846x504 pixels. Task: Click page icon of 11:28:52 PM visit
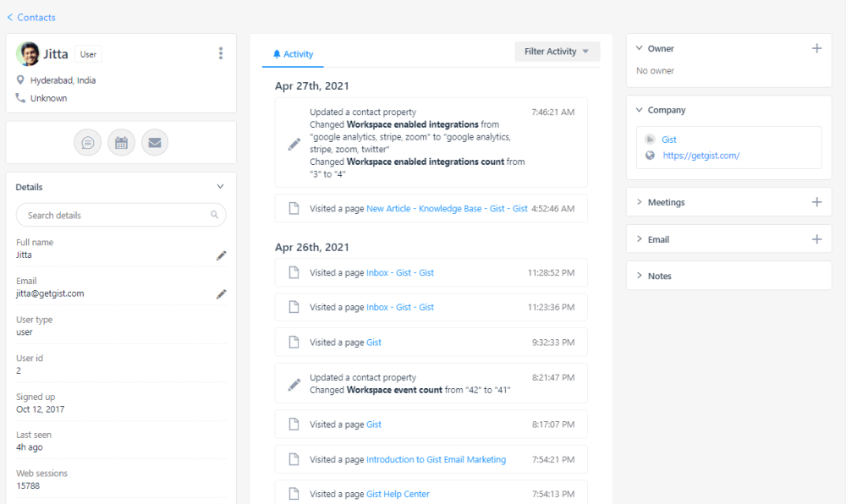tap(294, 272)
